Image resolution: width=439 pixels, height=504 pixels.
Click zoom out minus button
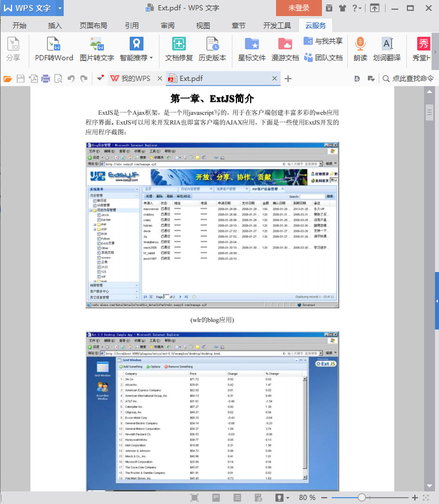[324, 498]
